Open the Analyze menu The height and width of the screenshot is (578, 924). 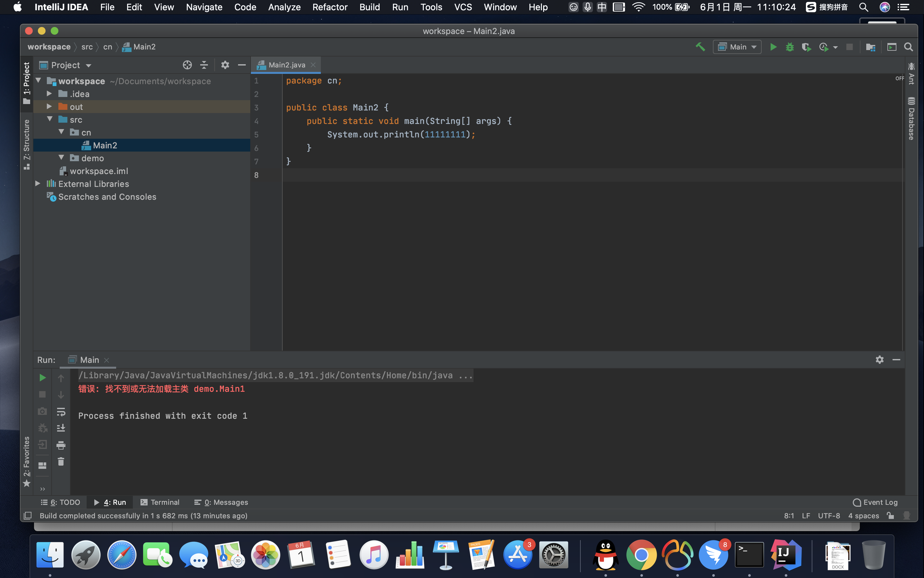(284, 7)
